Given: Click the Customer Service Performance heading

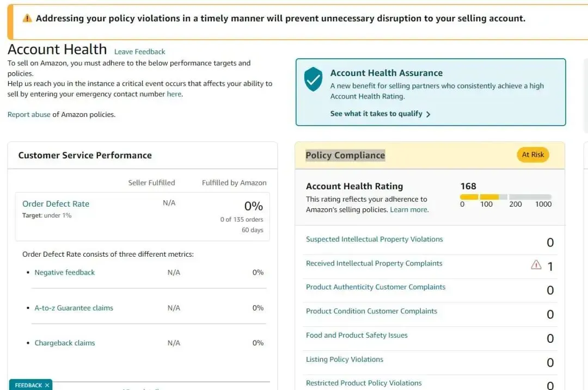Looking at the screenshot, I should [85, 156].
